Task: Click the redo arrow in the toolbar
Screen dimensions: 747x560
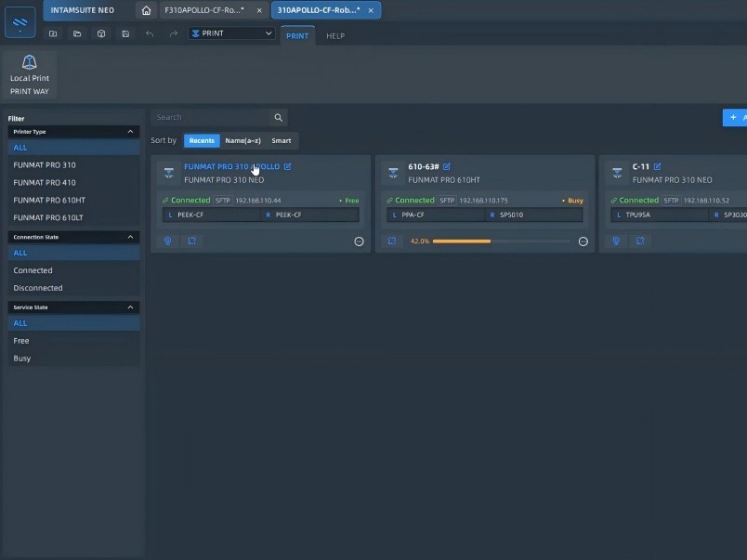Action: 173,33
